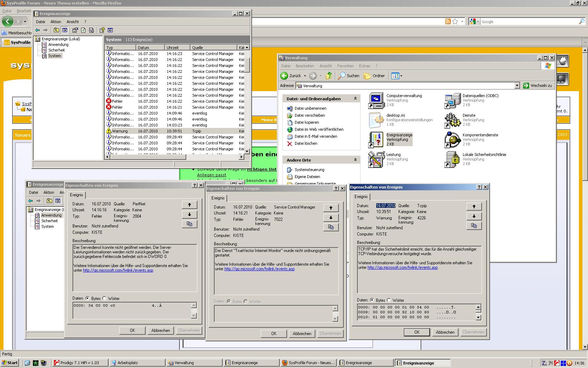Screen dimensions: 588x368
Task: Open the Ansicht menu in the top Ereignisanzeige
Action: pyautogui.click(x=72, y=22)
